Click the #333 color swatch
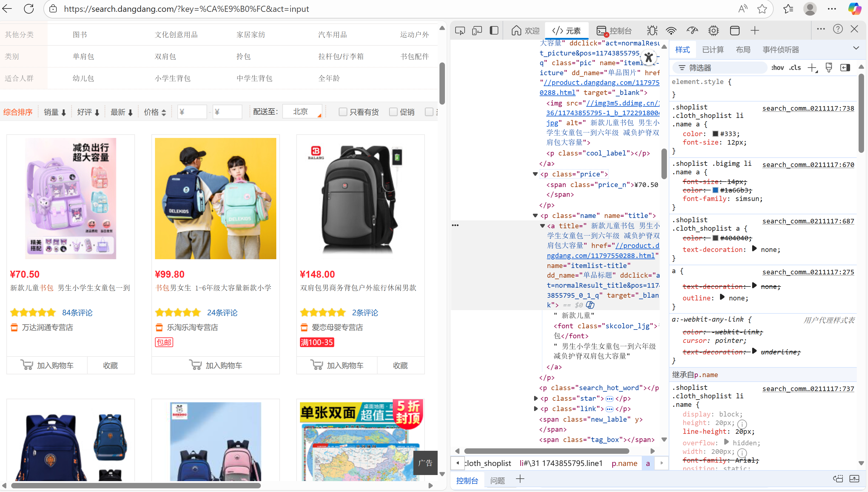868x492 pixels. (715, 134)
